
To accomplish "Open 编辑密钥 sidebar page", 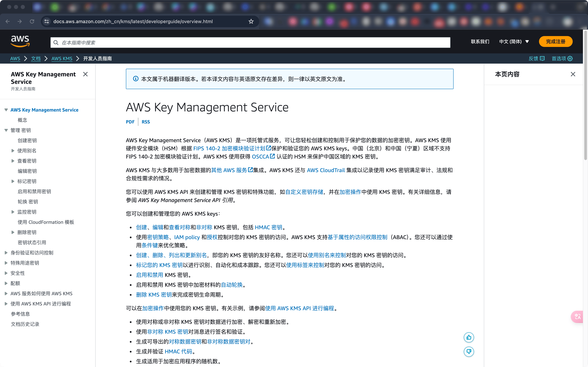I will click(27, 171).
